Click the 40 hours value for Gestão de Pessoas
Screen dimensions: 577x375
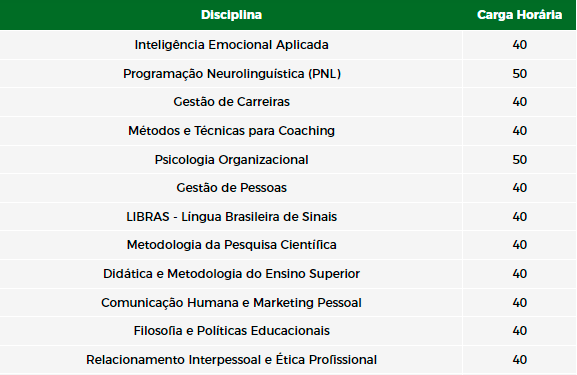point(520,188)
